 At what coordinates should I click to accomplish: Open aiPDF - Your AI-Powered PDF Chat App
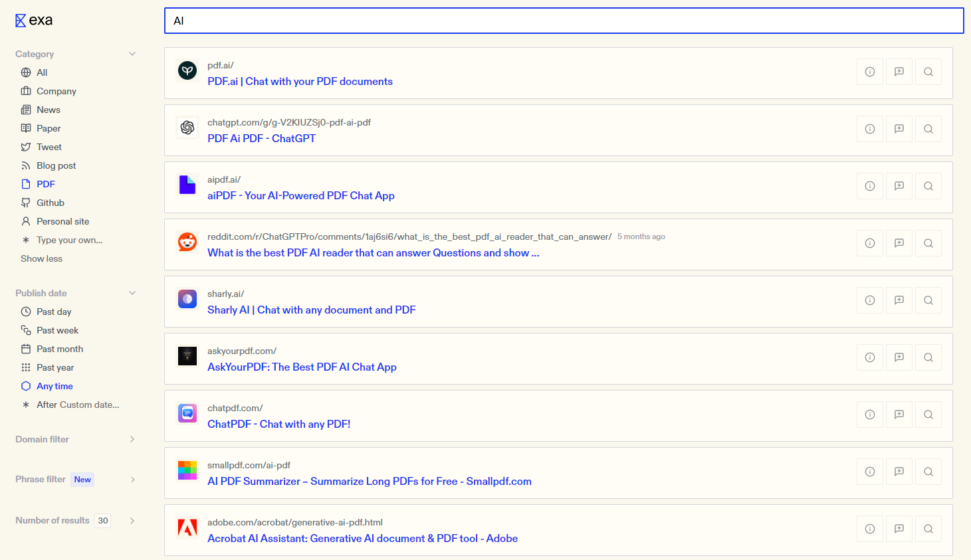(301, 196)
